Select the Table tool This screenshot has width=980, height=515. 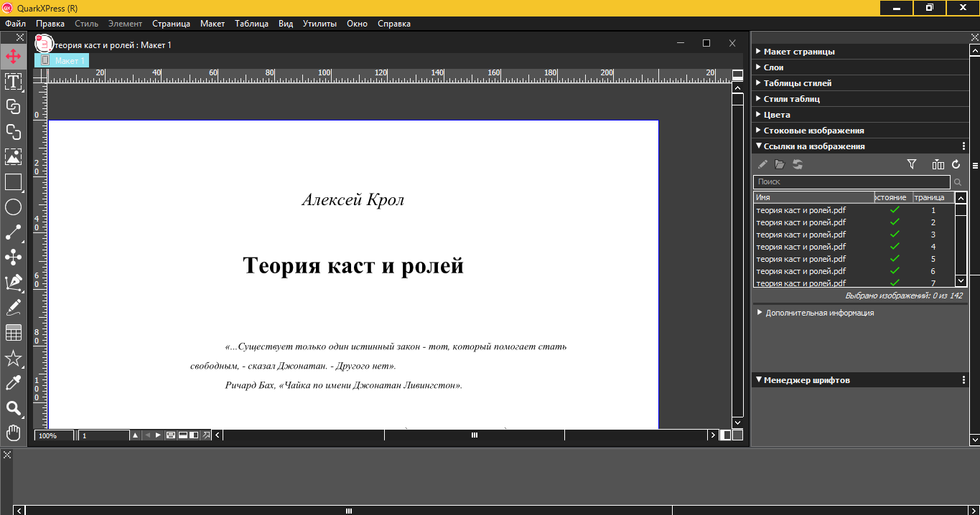tap(13, 333)
